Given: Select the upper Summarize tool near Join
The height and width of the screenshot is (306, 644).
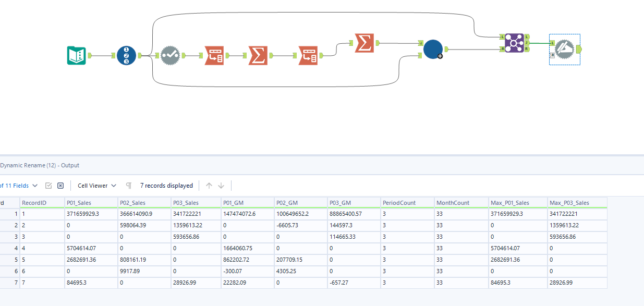Looking at the screenshot, I should (364, 43).
